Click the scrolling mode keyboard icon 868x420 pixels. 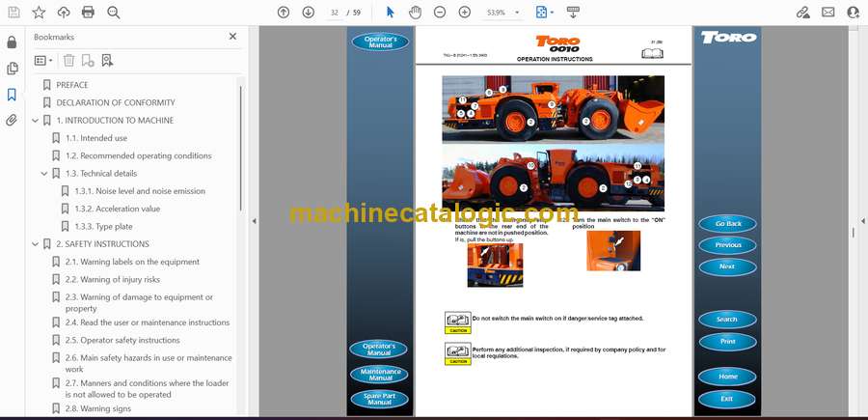(x=573, y=13)
